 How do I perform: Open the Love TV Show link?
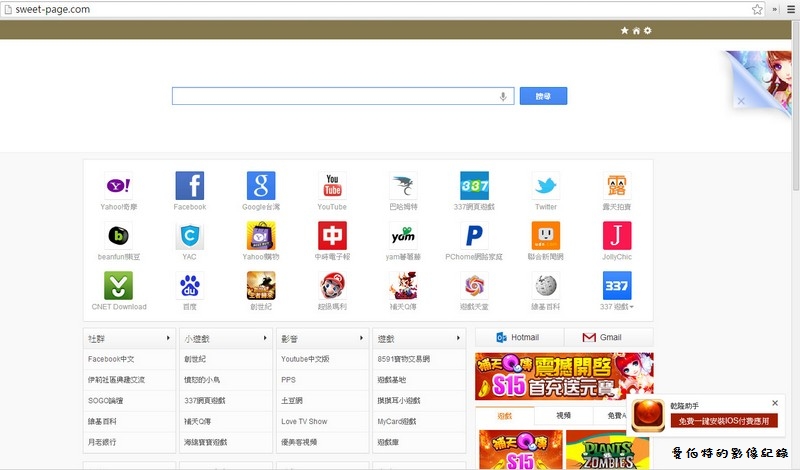click(304, 422)
